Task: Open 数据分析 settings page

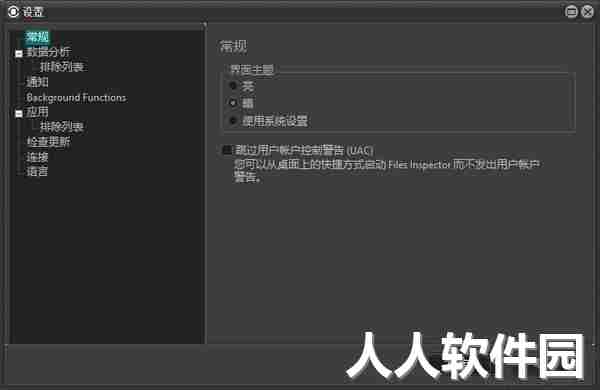Action: coord(48,52)
